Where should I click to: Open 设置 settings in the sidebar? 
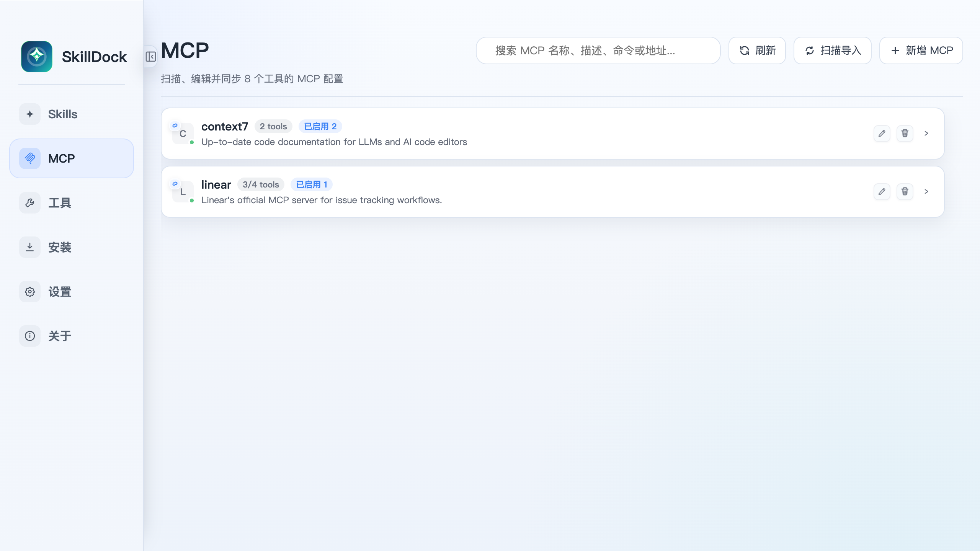point(72,292)
